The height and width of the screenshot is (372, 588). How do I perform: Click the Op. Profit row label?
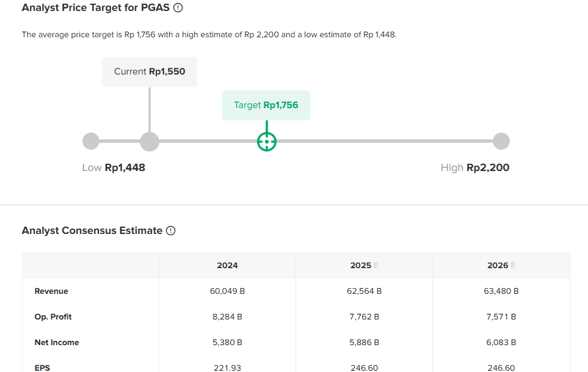click(53, 317)
